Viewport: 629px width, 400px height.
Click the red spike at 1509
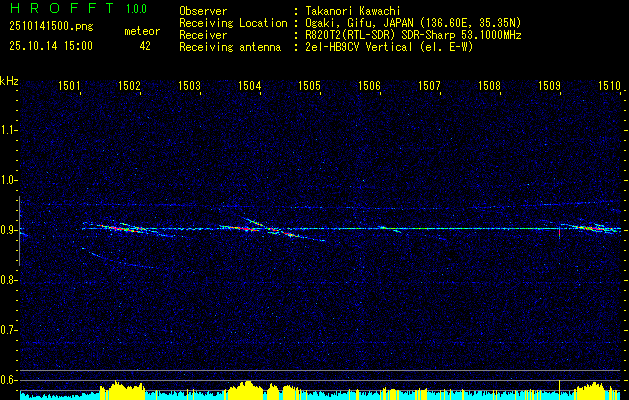(x=559, y=232)
